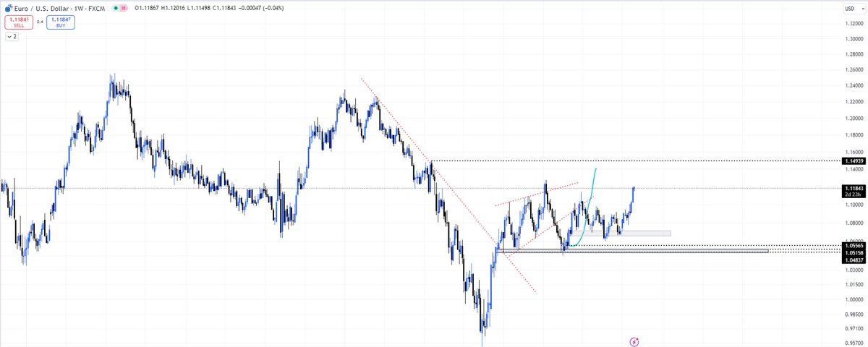Click the pink data-mode indicator icon
Viewport: 868px width, 347px height.
coord(124,8)
